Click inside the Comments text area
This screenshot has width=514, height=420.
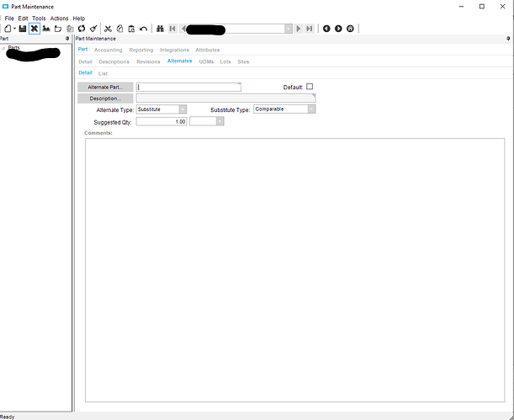point(294,270)
